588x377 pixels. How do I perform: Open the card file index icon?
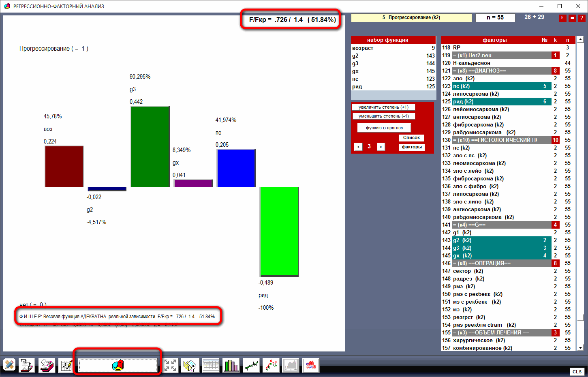[47, 365]
